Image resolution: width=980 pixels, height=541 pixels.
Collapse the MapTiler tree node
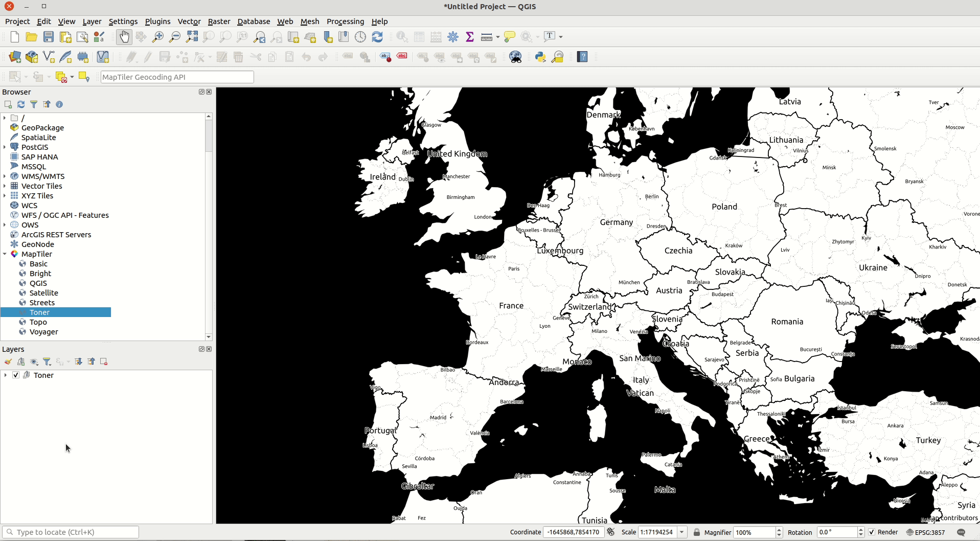[5, 254]
